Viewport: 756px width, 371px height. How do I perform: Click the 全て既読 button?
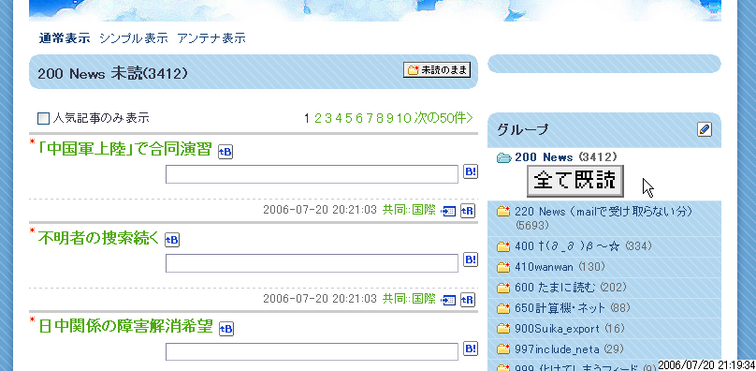click(575, 181)
